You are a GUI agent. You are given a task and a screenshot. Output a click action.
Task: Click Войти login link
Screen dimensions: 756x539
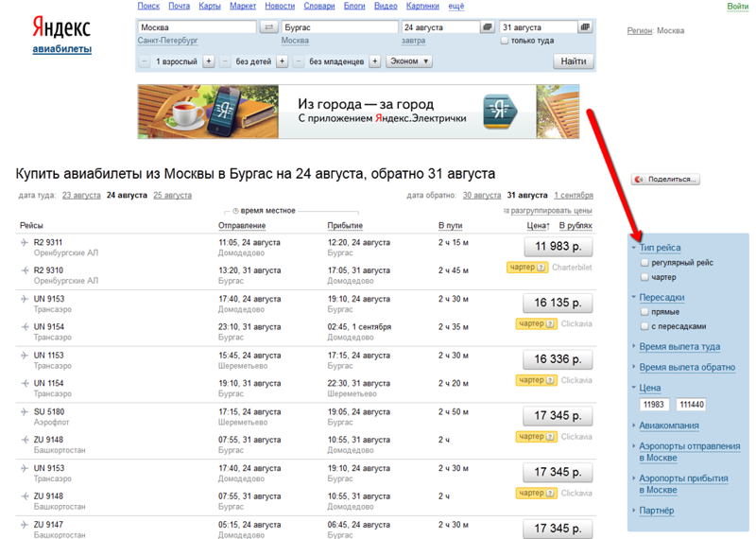click(x=738, y=6)
